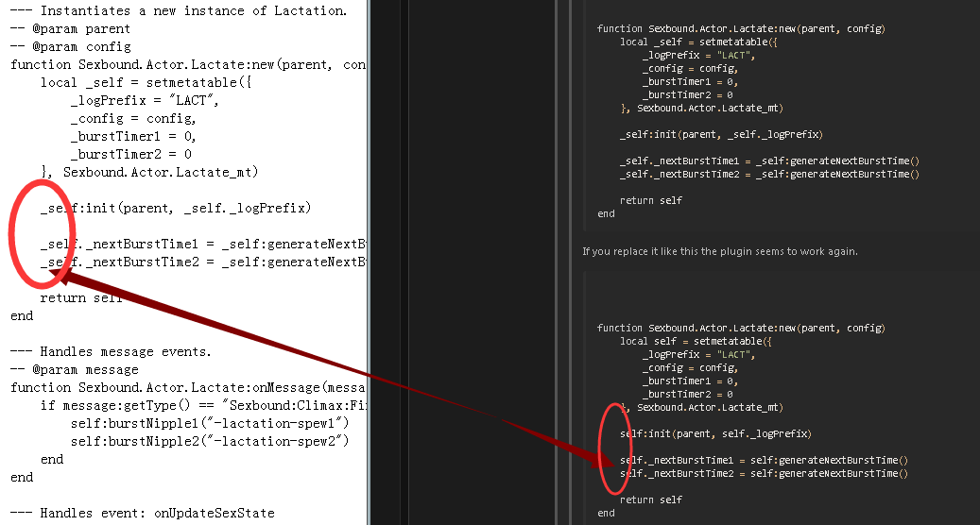The height and width of the screenshot is (525, 980).
Task: Click 'self._nextBurstTime2 = self:generateNextBurstTime()' in the forum post
Action: click(x=764, y=473)
